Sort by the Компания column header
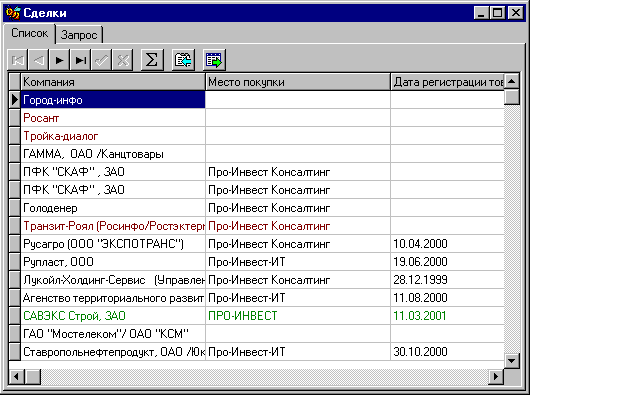This screenshot has width=628, height=419. click(113, 82)
